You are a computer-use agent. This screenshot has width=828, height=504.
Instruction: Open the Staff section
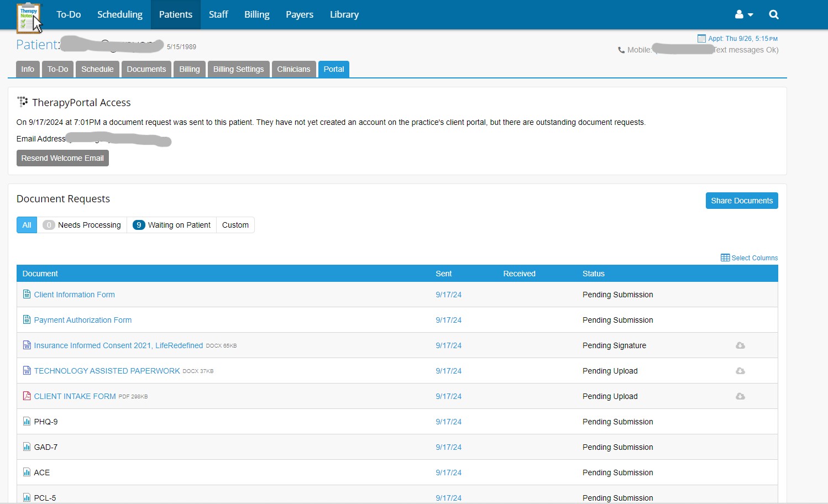pyautogui.click(x=218, y=14)
